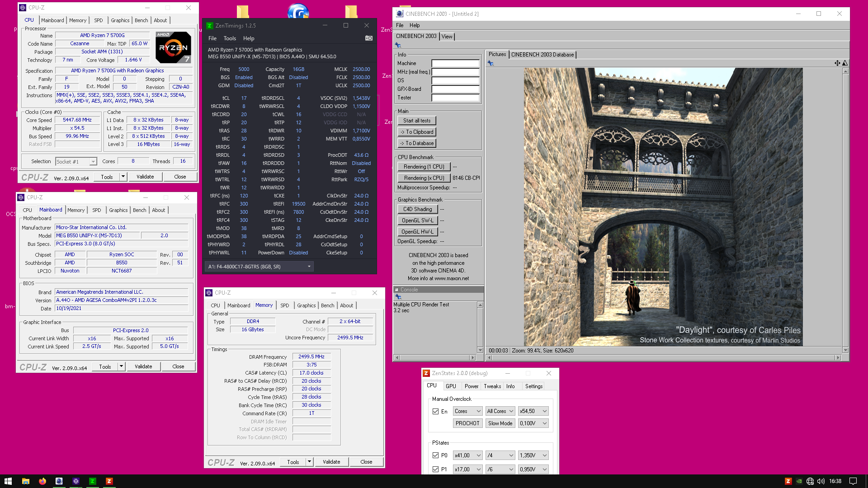Click the GFX-Board input field

pyautogui.click(x=455, y=89)
